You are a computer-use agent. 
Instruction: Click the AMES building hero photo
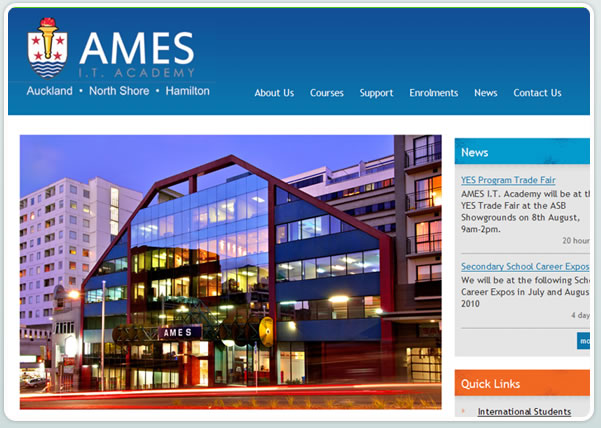[230, 272]
